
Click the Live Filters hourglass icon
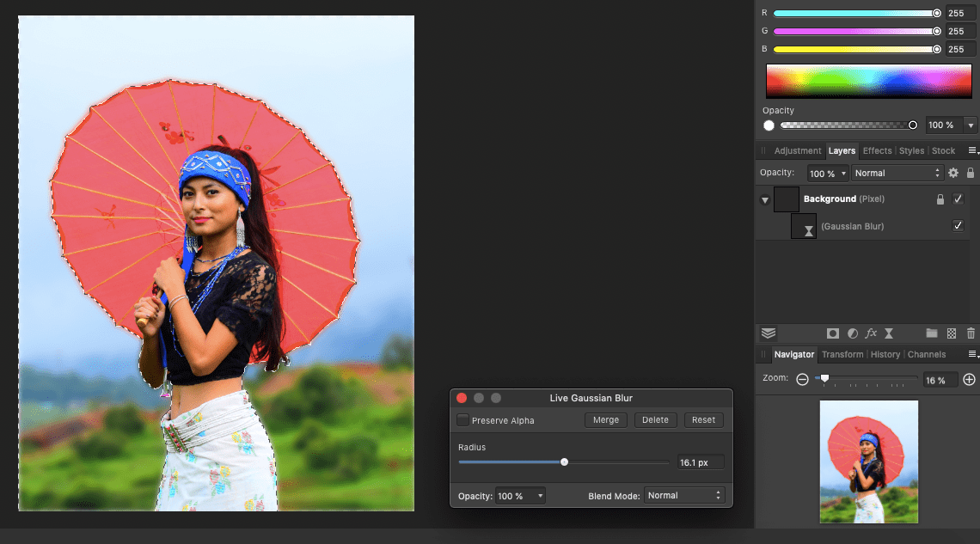pyautogui.click(x=889, y=333)
